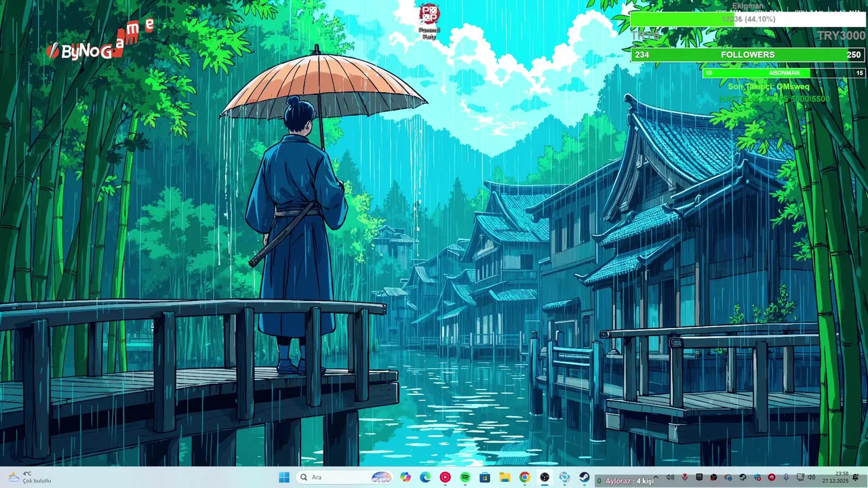The height and width of the screenshot is (488, 868).
Task: Open the weather widget showing 4°C Çok bulutlu
Action: point(28,477)
